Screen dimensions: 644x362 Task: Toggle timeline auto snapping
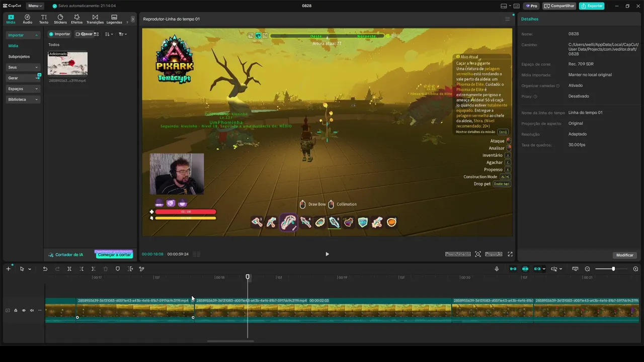coord(525,269)
